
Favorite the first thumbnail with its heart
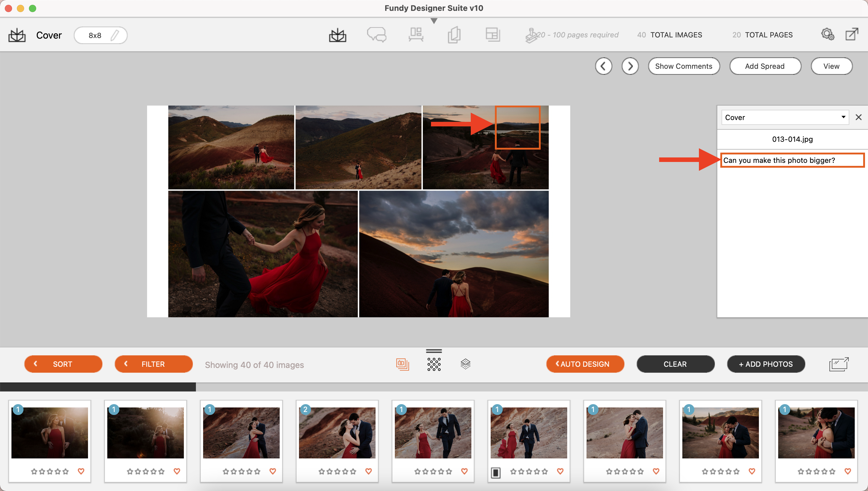click(81, 471)
